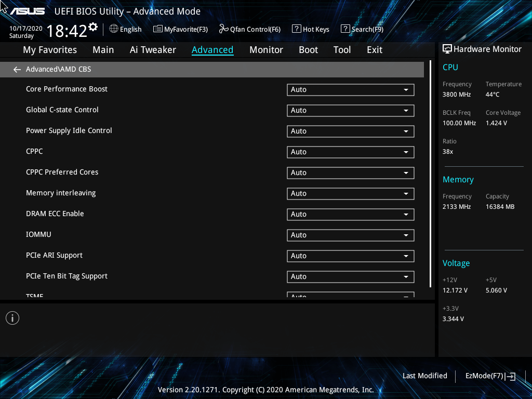The image size is (532, 399).
Task: Click Ratio value 38x
Action: point(447,152)
